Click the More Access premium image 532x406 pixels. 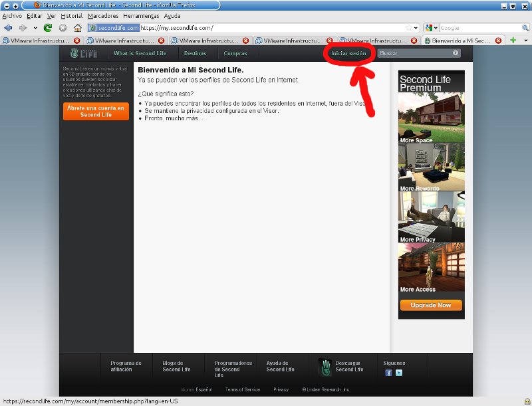[431, 267]
